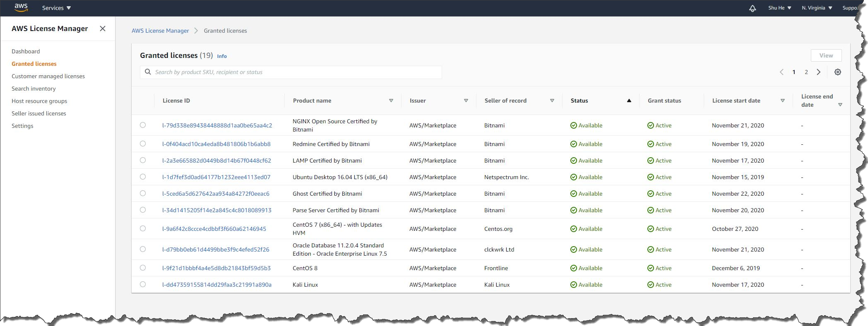The height and width of the screenshot is (326, 868).
Task: Sort by Seller of record arrow
Action: click(x=552, y=101)
